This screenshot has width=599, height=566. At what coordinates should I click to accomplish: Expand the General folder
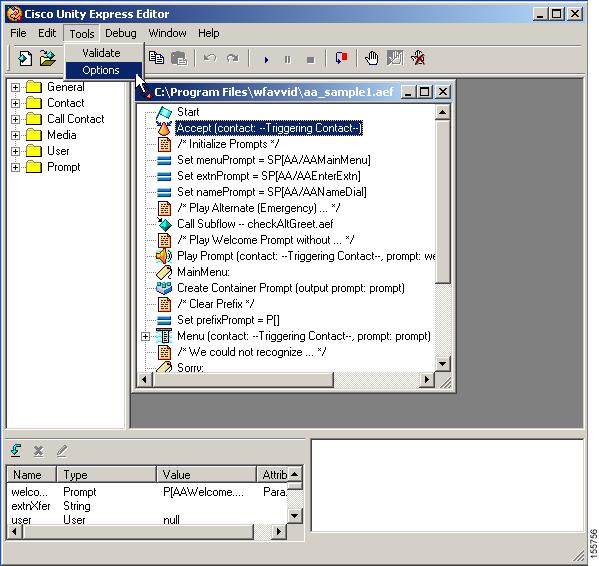coord(15,87)
